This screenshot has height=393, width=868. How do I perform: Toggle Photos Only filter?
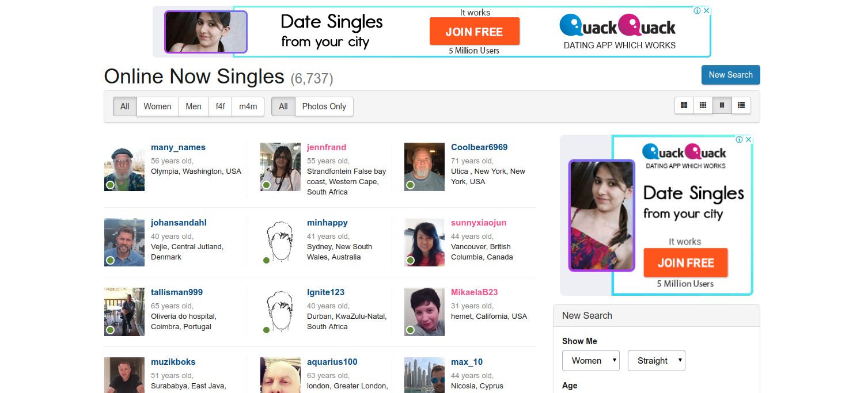pyautogui.click(x=324, y=106)
